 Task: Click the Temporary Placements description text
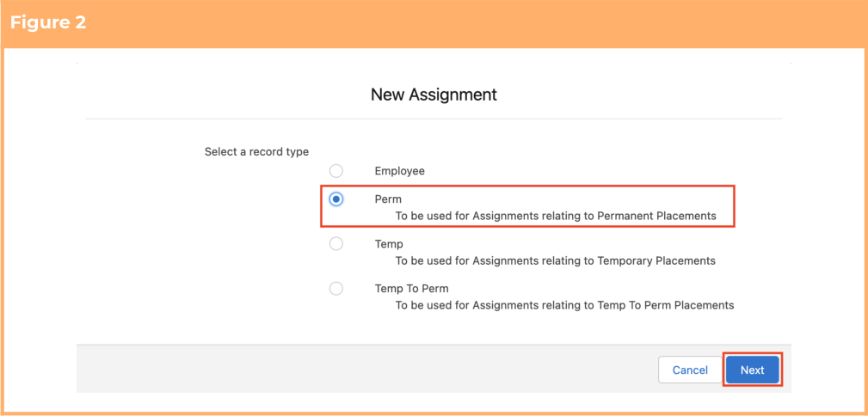[555, 260]
